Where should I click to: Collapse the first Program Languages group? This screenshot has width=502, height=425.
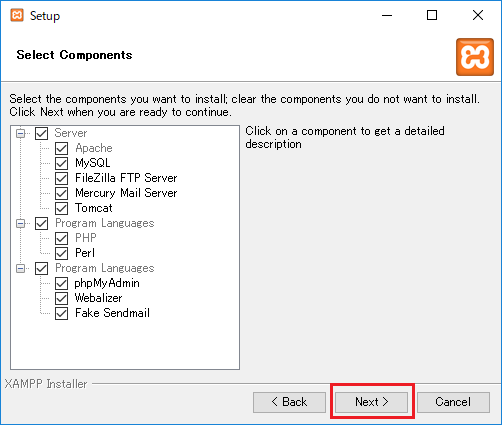coord(21,223)
